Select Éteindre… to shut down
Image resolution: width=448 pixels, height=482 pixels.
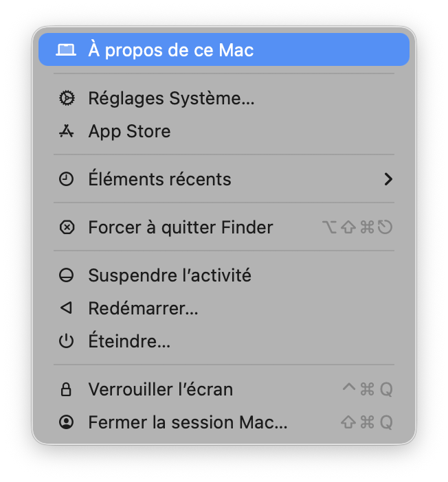coord(129,341)
